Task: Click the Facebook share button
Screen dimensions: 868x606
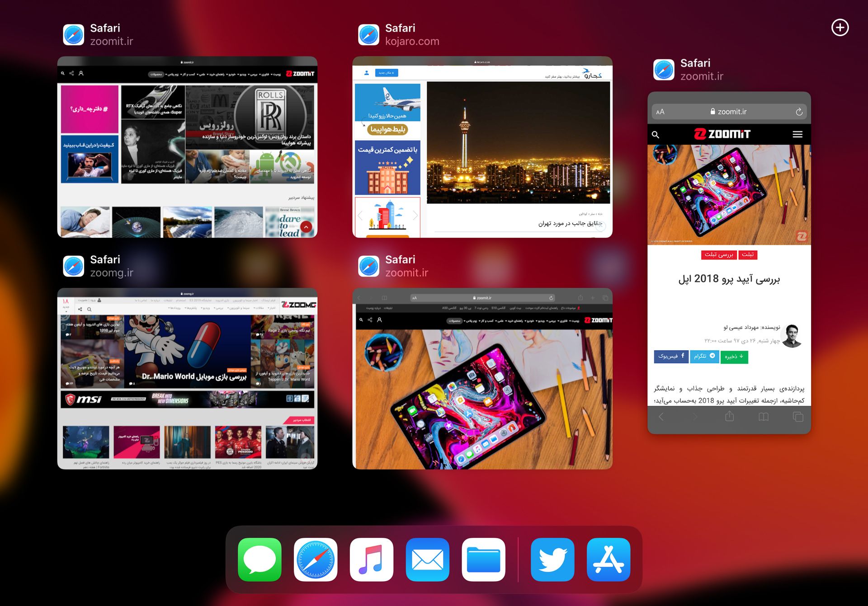Action: [x=671, y=357]
